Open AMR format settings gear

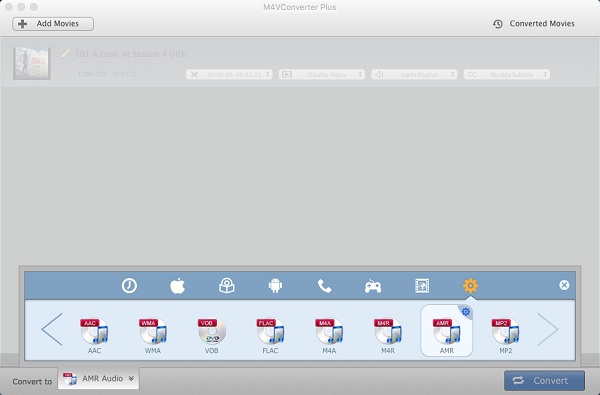click(466, 312)
